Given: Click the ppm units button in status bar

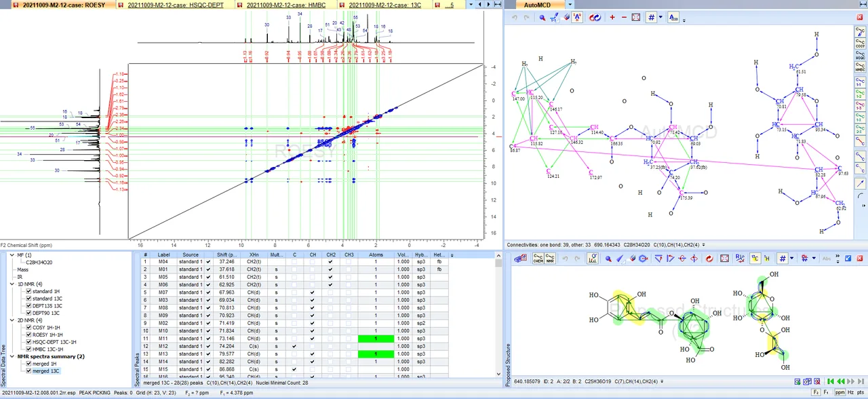Looking at the screenshot, I should click(x=840, y=393).
